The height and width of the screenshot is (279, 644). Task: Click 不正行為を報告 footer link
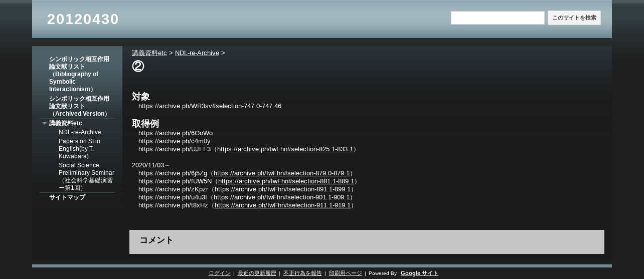point(302,273)
